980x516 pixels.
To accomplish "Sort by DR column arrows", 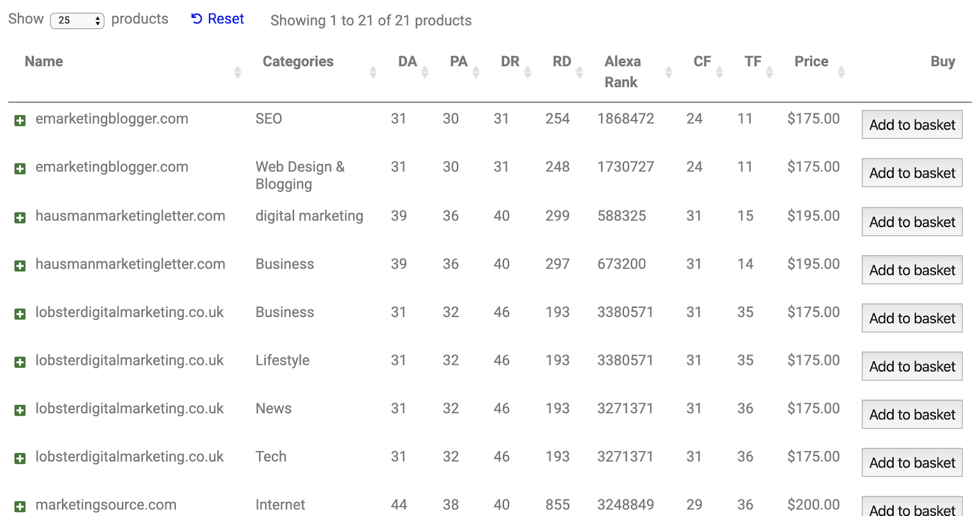I will click(x=527, y=72).
